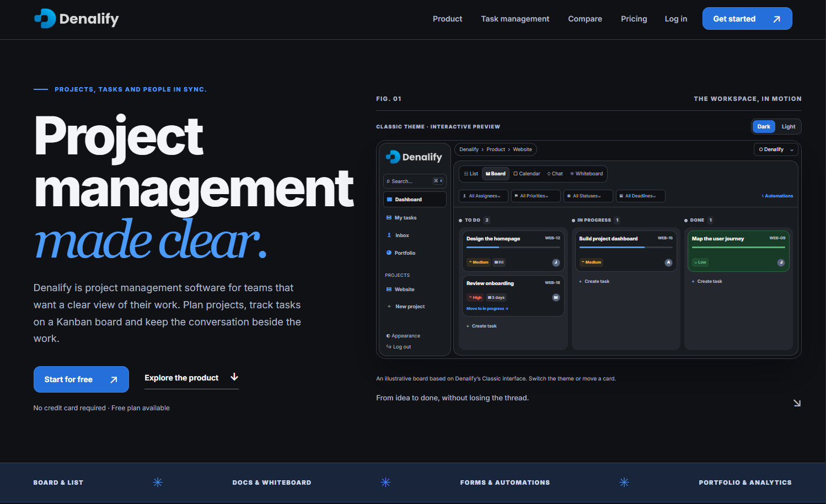Open the Pricing link in the navigation

point(634,19)
